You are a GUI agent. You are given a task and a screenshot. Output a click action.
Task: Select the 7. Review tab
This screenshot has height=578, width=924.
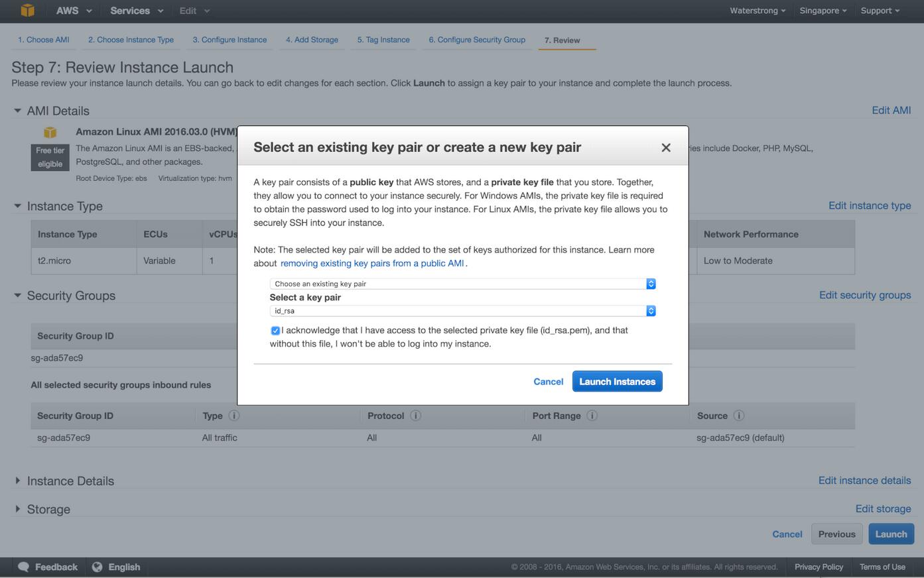(x=562, y=40)
